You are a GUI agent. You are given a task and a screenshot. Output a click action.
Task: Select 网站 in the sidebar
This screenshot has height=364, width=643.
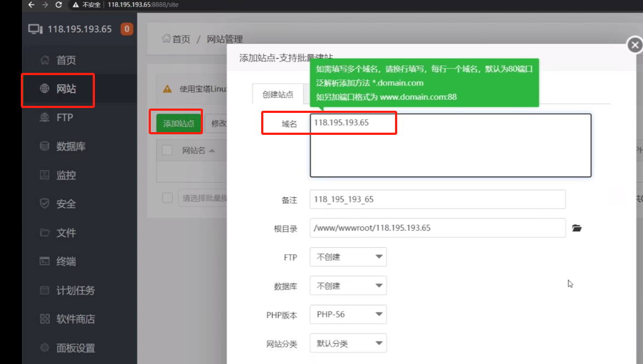point(66,89)
